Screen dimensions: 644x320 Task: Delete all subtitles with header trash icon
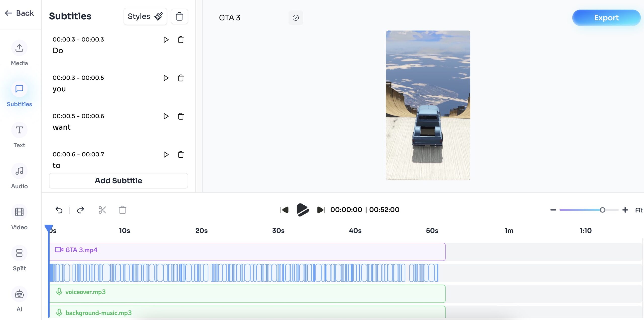pyautogui.click(x=179, y=16)
